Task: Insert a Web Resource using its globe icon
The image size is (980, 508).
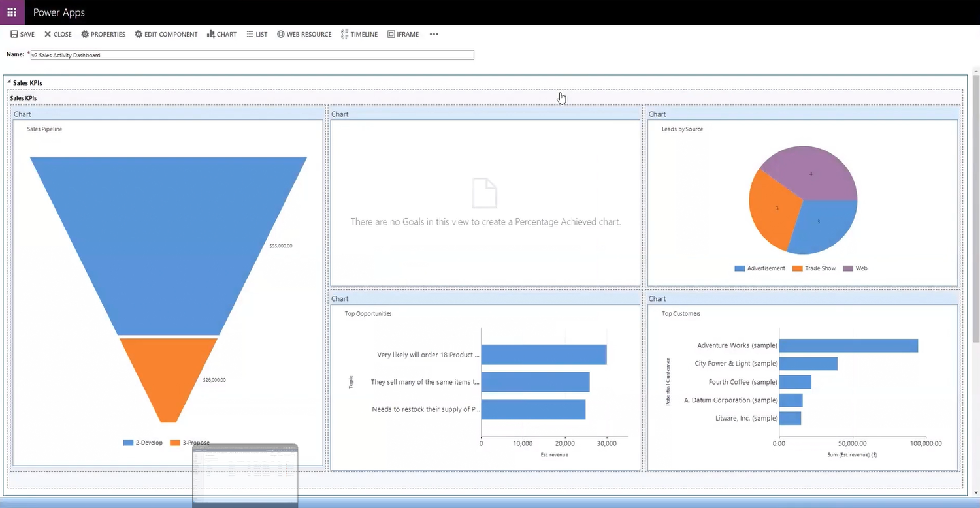Action: (280, 34)
